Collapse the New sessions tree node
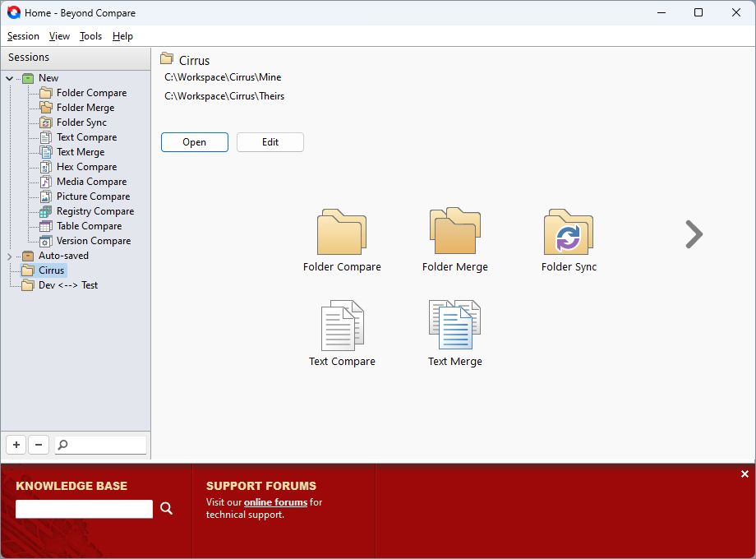756x559 pixels. pyautogui.click(x=9, y=78)
